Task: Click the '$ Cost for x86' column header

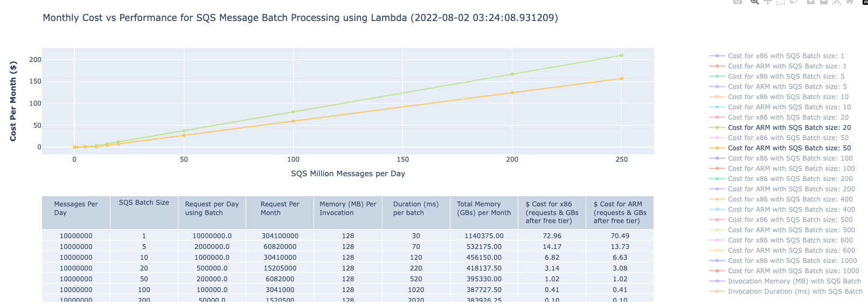Action: [552, 212]
